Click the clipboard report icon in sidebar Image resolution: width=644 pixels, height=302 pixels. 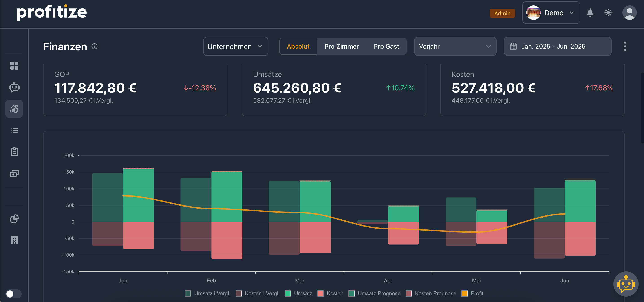pos(14,152)
